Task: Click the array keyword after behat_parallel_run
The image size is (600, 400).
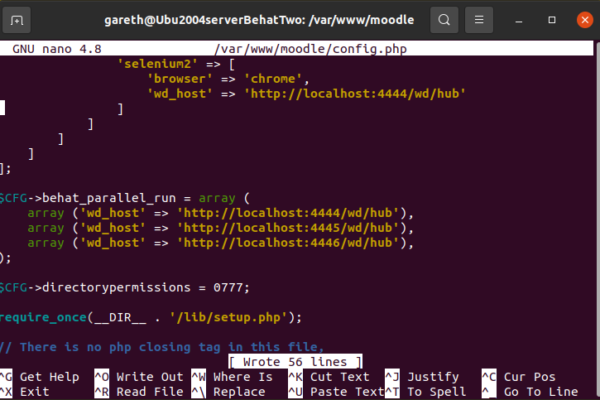Action: pyautogui.click(x=217, y=198)
